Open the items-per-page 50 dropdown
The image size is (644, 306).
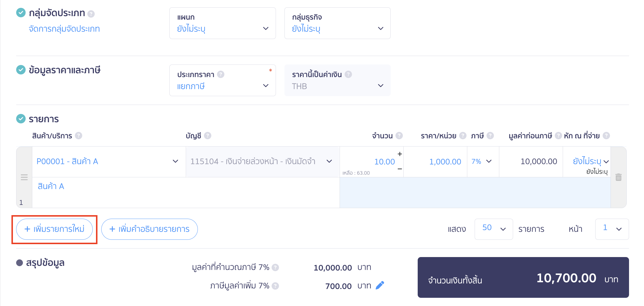tap(494, 229)
